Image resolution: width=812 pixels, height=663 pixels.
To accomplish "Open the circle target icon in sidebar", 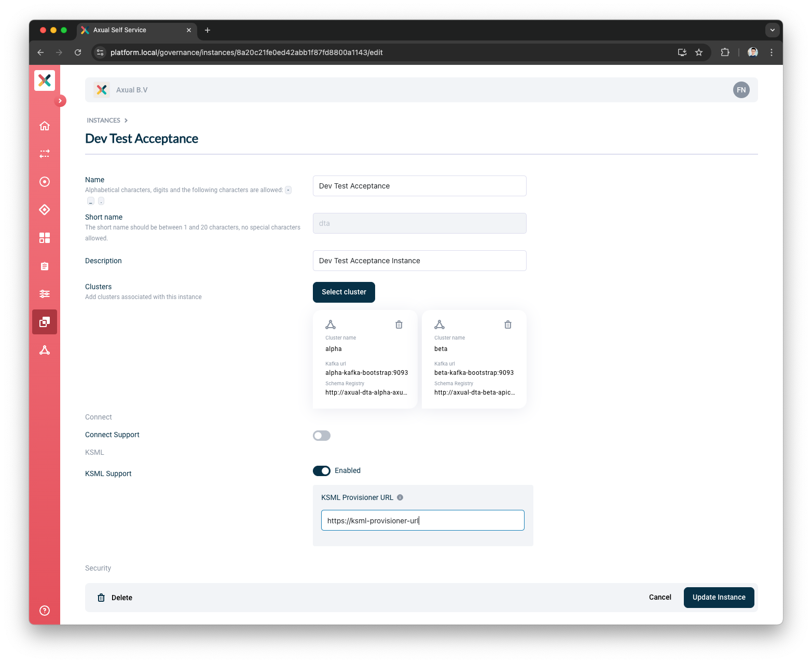I will (x=45, y=182).
